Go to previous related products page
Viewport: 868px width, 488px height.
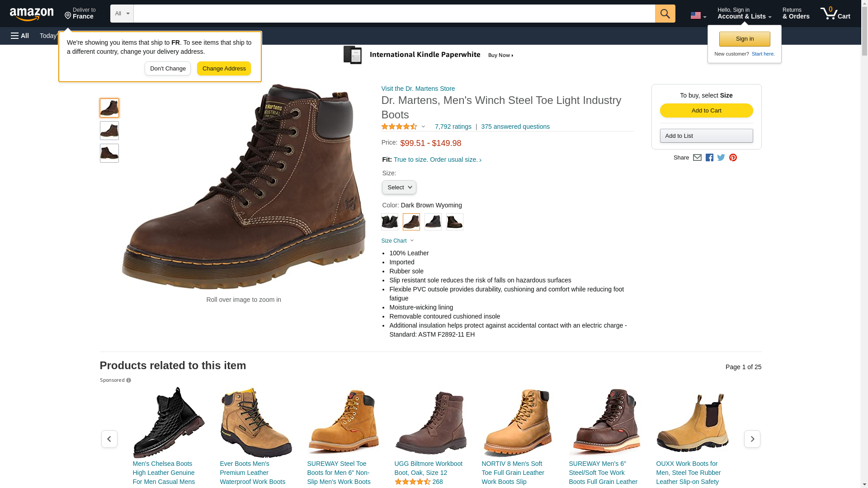coord(109,439)
